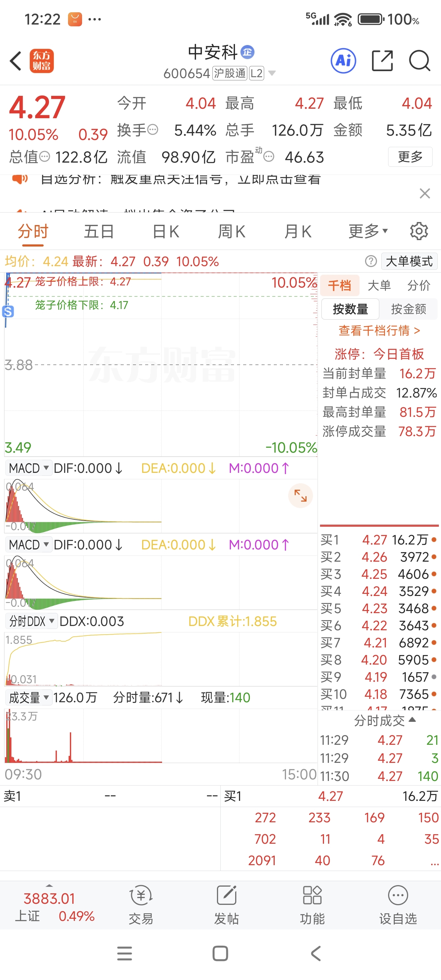The width and height of the screenshot is (441, 980).
Task: Tap the 买10 4.18 order row
Action: click(379, 694)
